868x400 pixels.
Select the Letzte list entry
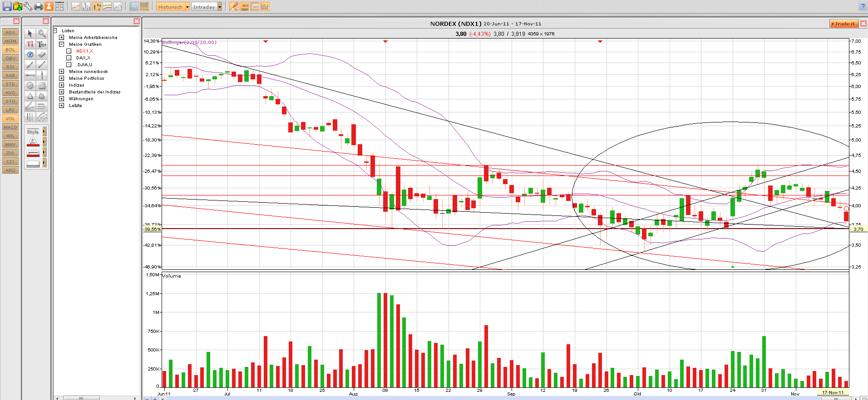(75, 105)
